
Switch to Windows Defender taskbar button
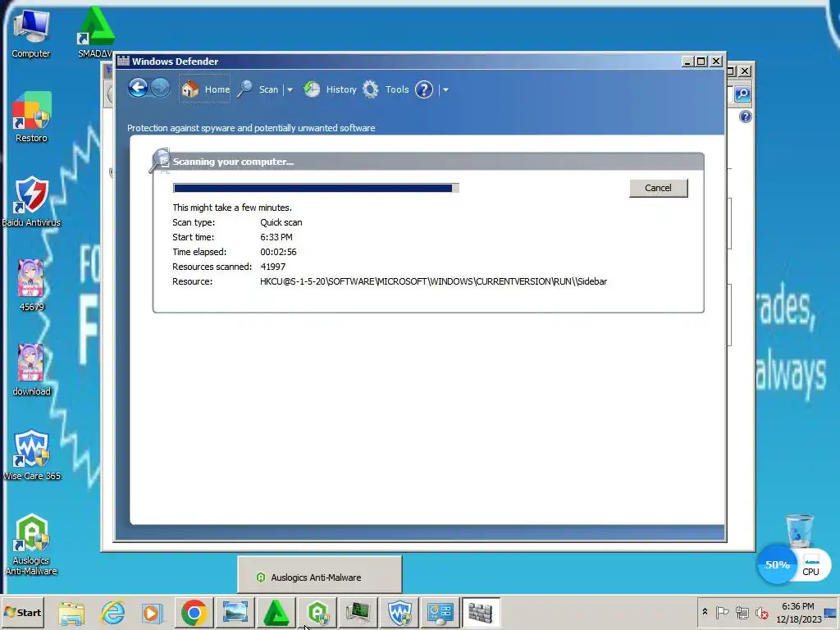coord(481,612)
